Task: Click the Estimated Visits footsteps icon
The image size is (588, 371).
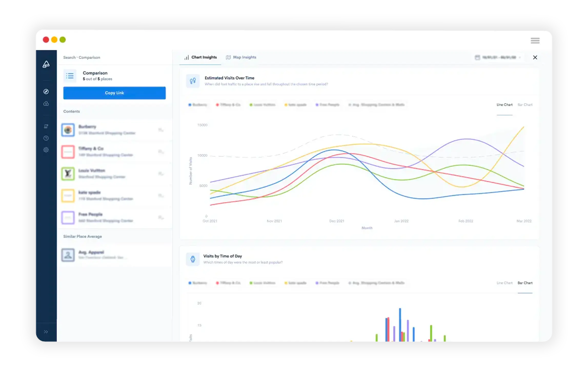Action: coord(193,81)
